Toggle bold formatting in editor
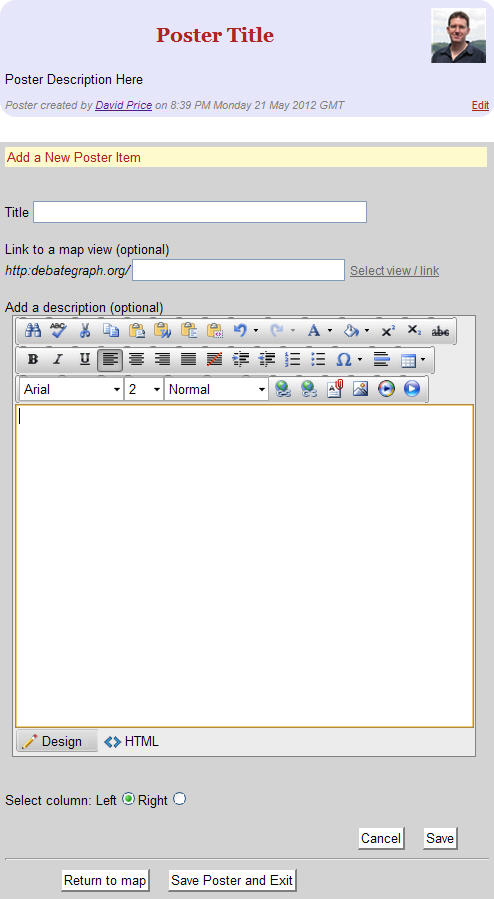This screenshot has width=494, height=899. point(33,359)
